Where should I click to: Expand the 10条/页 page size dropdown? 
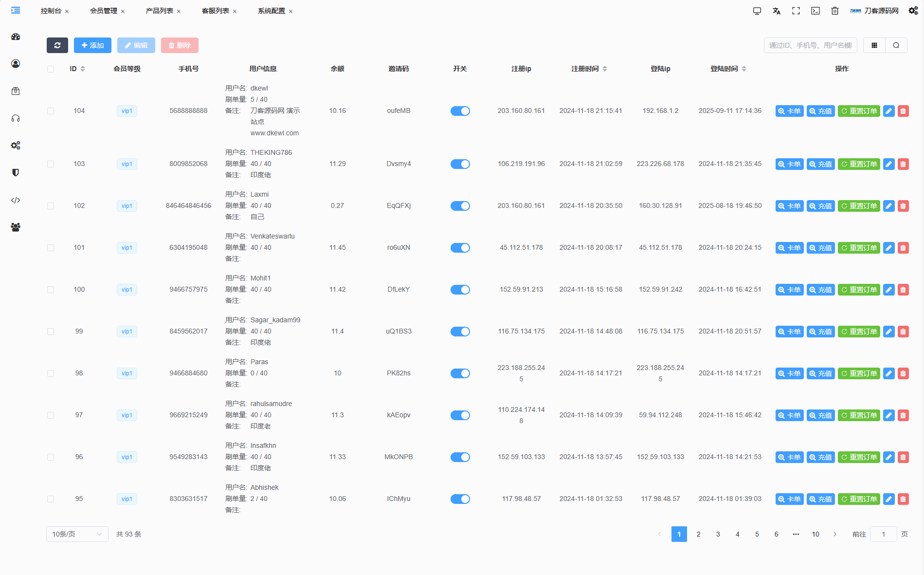coord(77,534)
